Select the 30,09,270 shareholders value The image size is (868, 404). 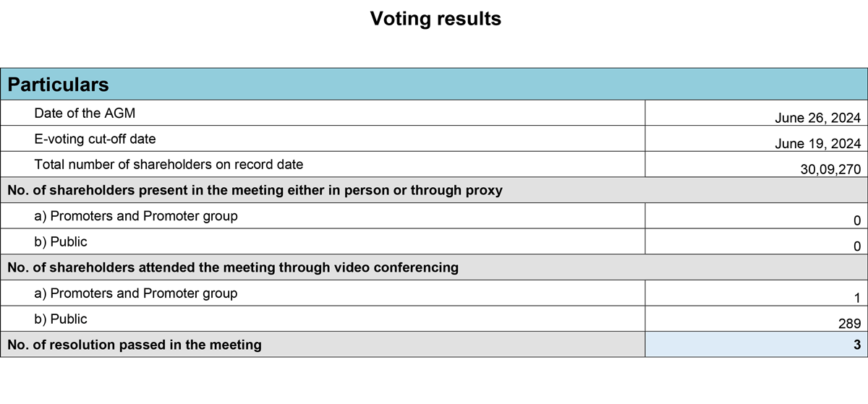[x=830, y=169]
